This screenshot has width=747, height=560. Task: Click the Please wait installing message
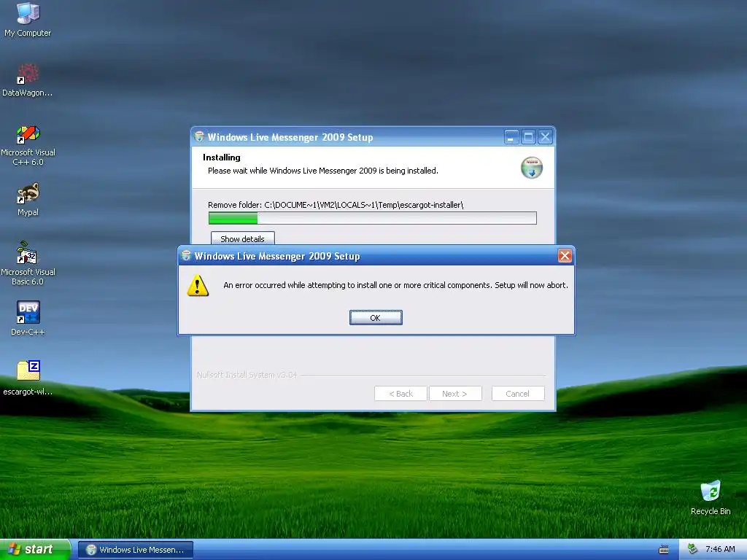pos(323,171)
